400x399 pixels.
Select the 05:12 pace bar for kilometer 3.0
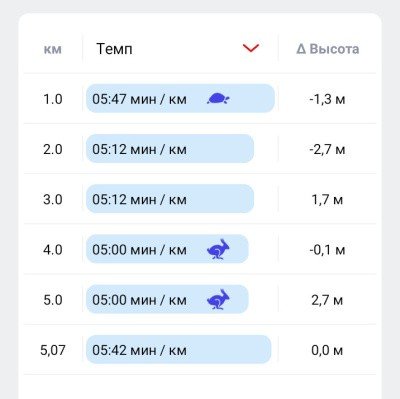(170, 199)
